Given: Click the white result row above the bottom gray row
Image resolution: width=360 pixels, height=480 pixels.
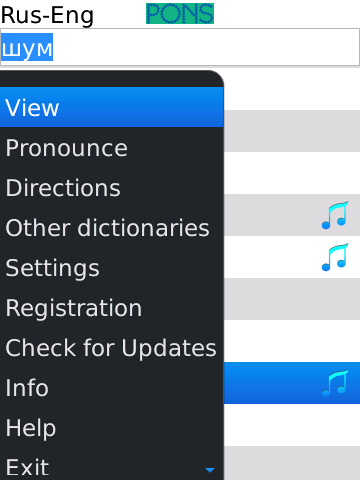Looking at the screenshot, I should 292,425.
